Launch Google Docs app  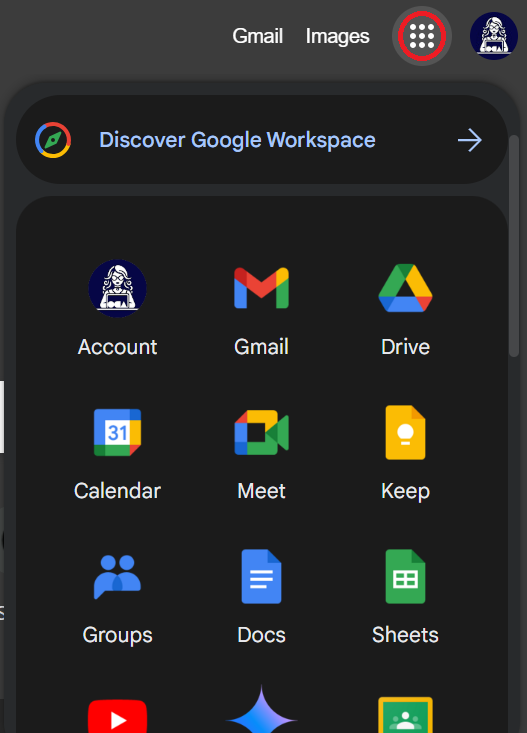click(x=261, y=596)
